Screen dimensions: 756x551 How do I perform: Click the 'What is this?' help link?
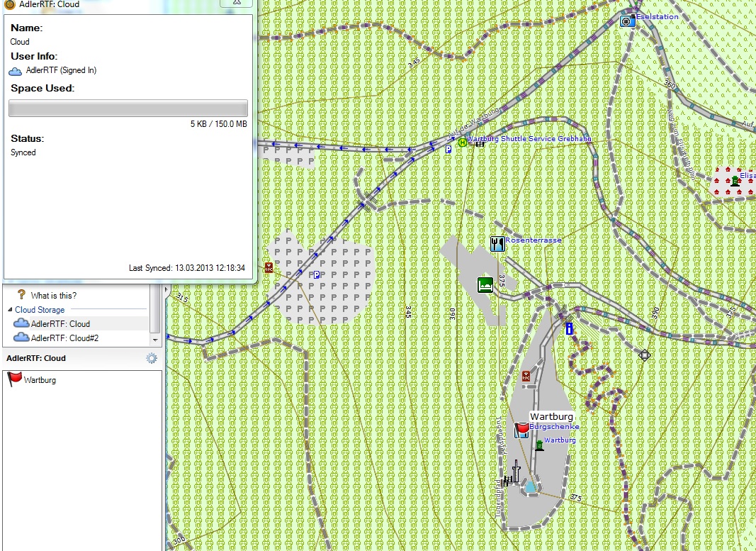coord(53,295)
